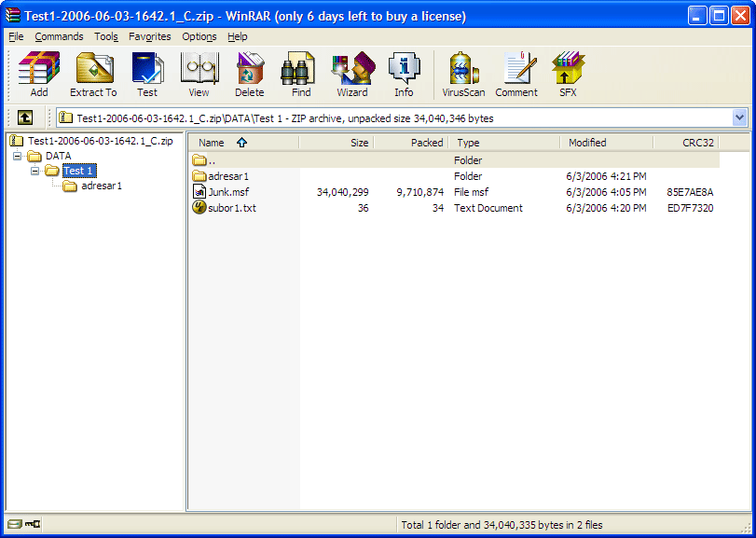Click subor1.txt file icon
The image size is (756, 538).
pyautogui.click(x=199, y=208)
